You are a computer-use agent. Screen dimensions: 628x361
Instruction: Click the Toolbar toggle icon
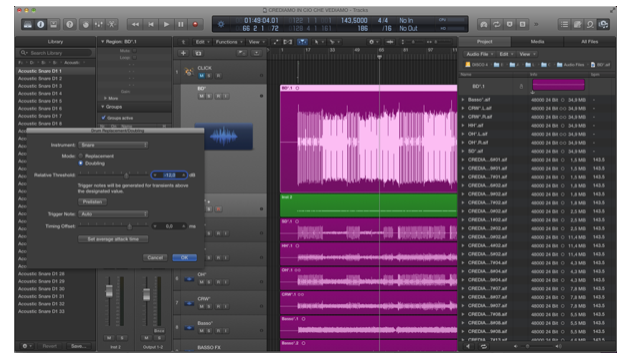click(x=53, y=24)
